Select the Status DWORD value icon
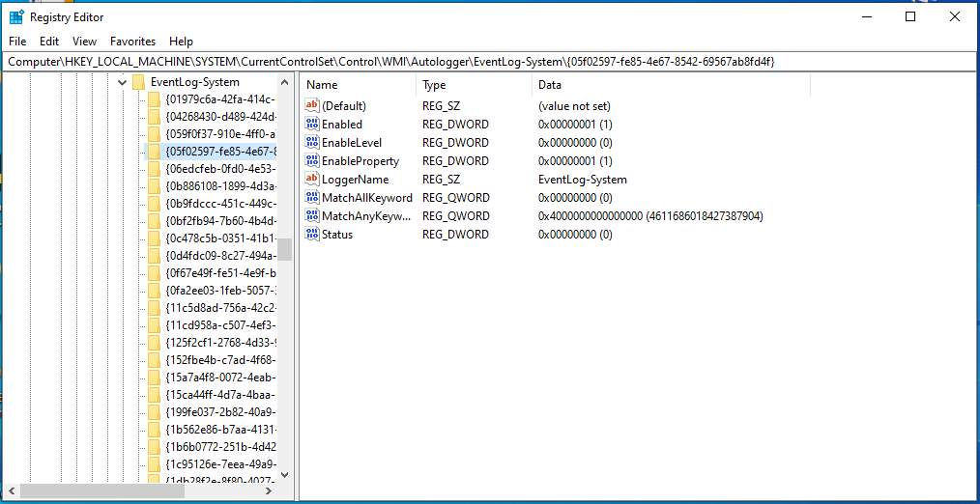The width and height of the screenshot is (980, 504). click(312, 235)
